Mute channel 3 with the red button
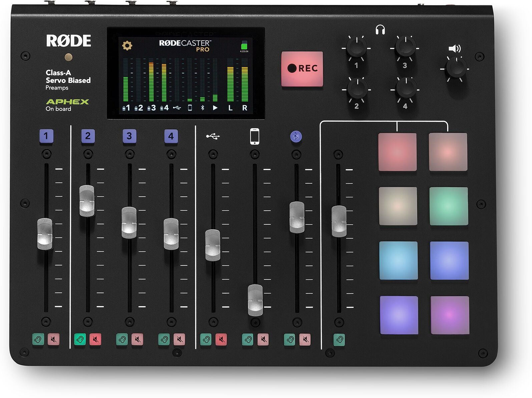This screenshot has height=398, width=532. tap(137, 340)
